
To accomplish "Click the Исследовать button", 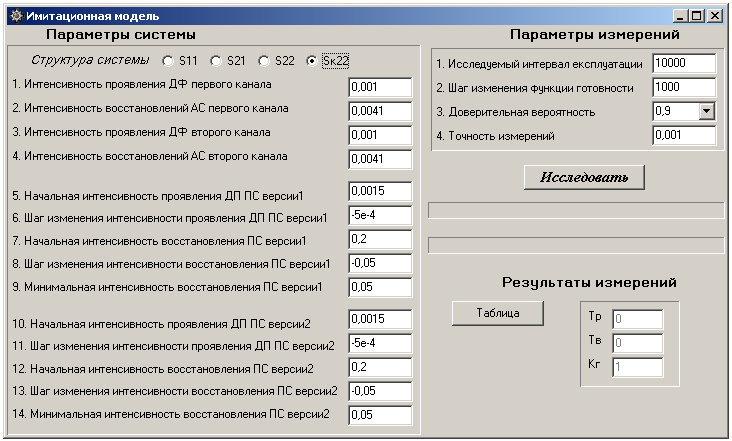I will pos(584,177).
